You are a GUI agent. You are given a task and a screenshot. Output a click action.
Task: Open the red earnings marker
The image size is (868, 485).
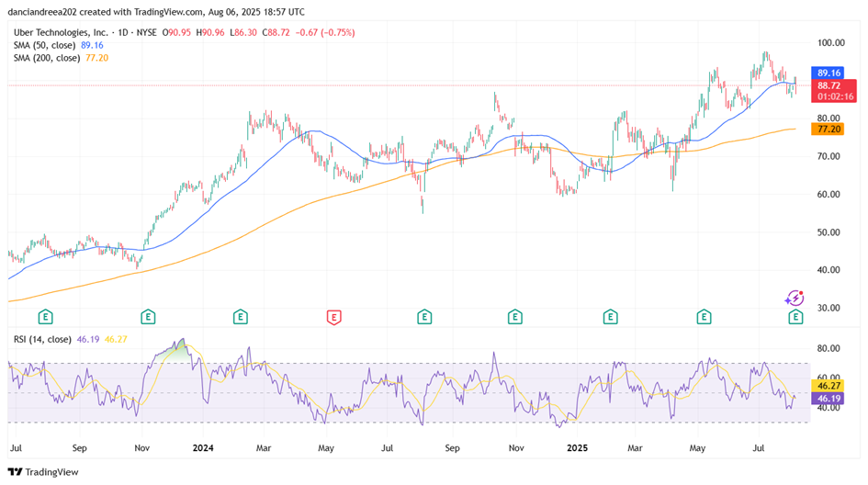coord(334,317)
